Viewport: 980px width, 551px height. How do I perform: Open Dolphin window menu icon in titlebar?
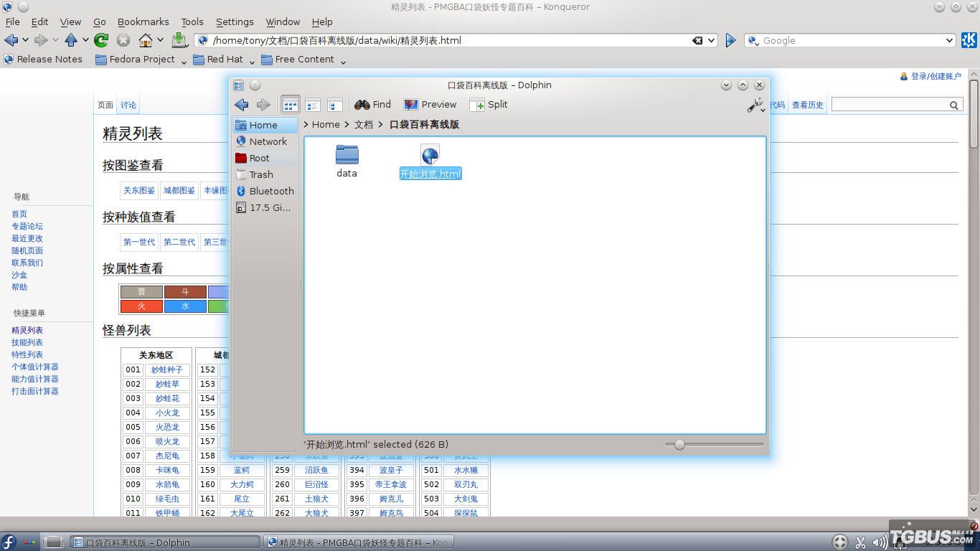pyautogui.click(x=239, y=85)
